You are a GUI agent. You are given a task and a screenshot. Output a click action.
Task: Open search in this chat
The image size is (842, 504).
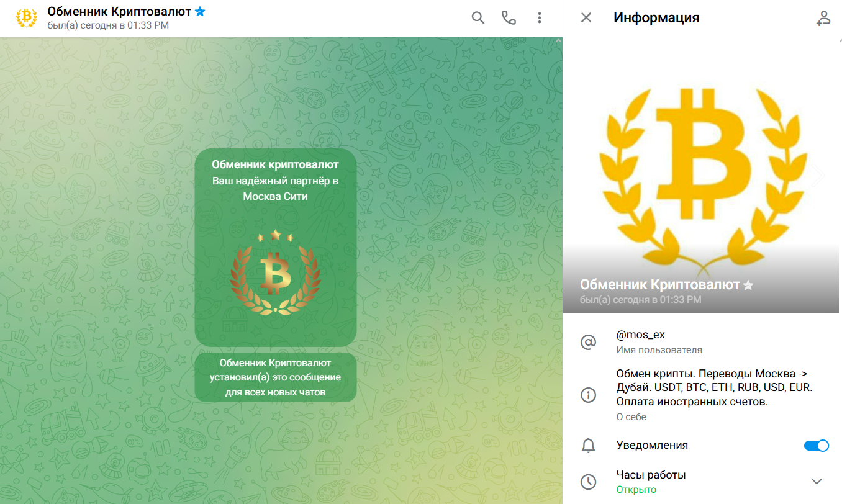[478, 18]
